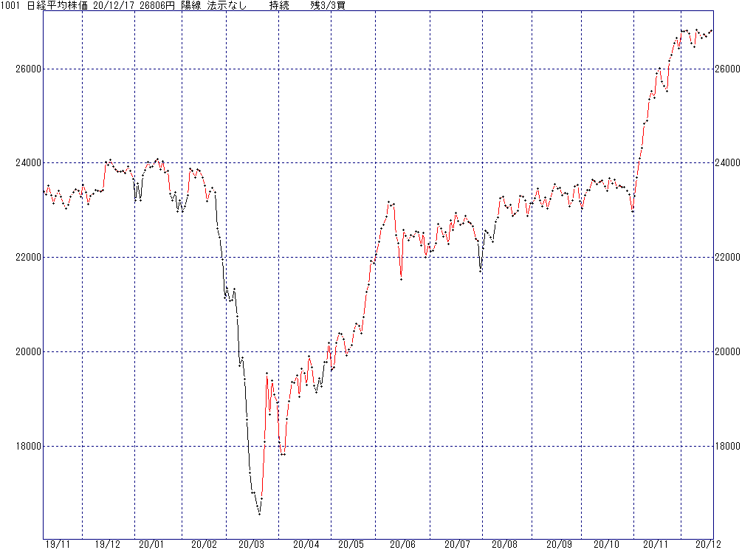The height and width of the screenshot is (550, 756).
Task: Select the 20/09 label on time axis
Action: pyautogui.click(x=559, y=544)
